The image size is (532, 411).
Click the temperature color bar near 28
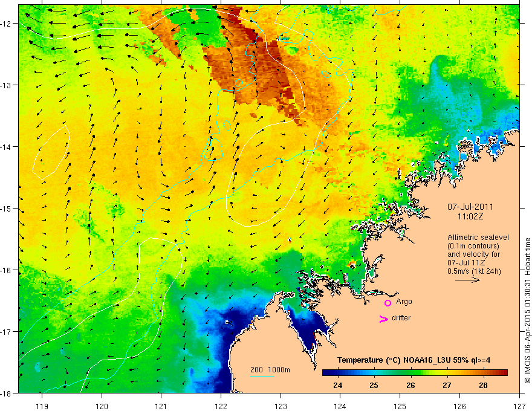(484, 373)
